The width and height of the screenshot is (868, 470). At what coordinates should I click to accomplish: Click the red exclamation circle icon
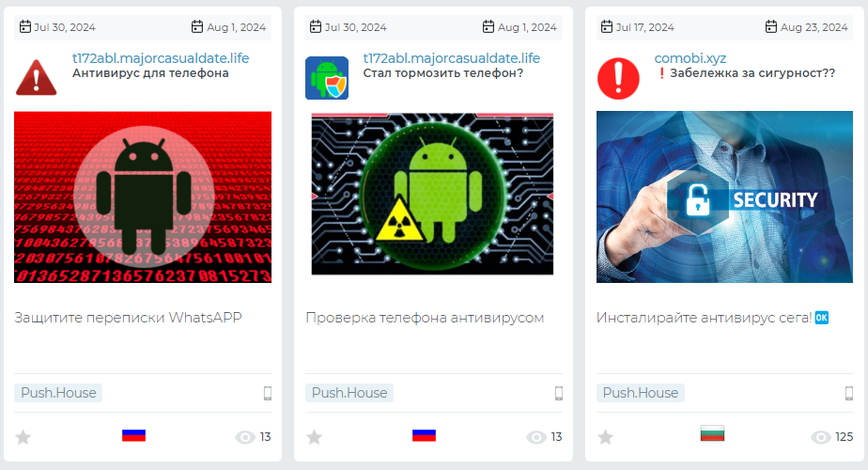(618, 78)
